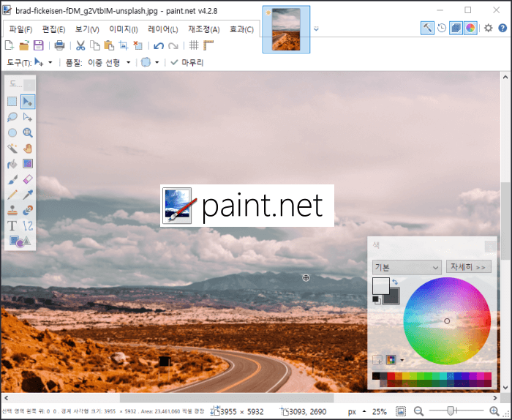
Task: Swap primary and secondary colors arrow
Action: coord(395,282)
